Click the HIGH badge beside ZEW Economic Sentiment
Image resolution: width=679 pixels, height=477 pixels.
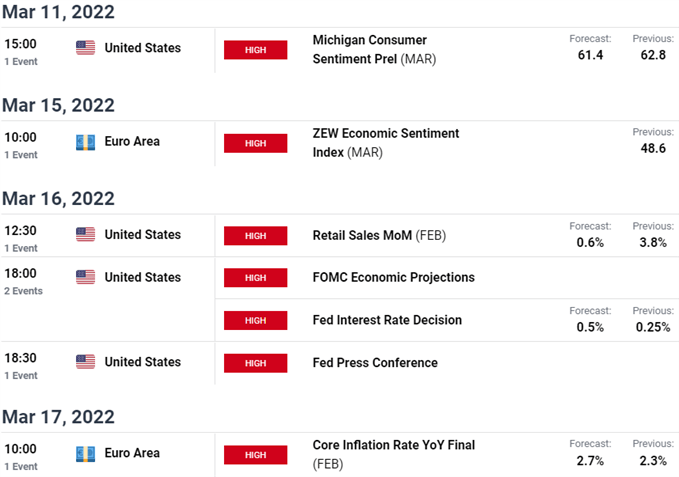tap(255, 143)
